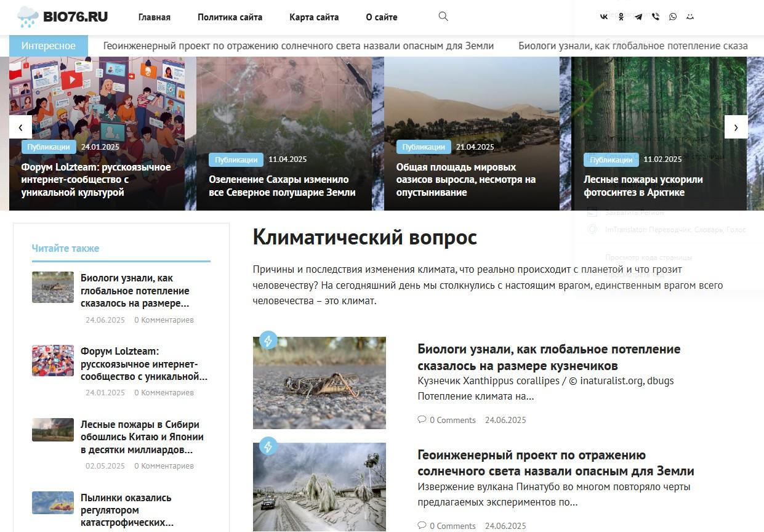
Task: Click 0 Комментариев next to 02.05.2025 in sidebar
Action: (x=164, y=466)
